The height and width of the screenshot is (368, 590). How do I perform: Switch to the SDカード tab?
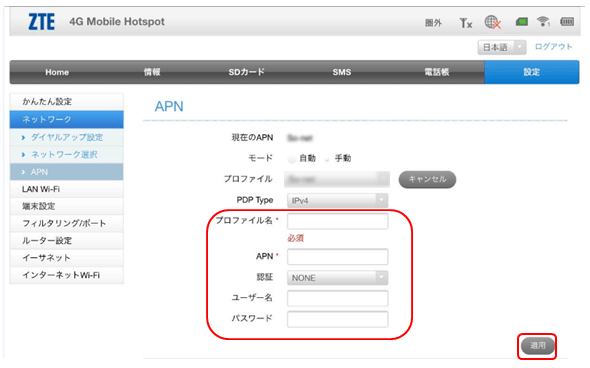pyautogui.click(x=246, y=72)
